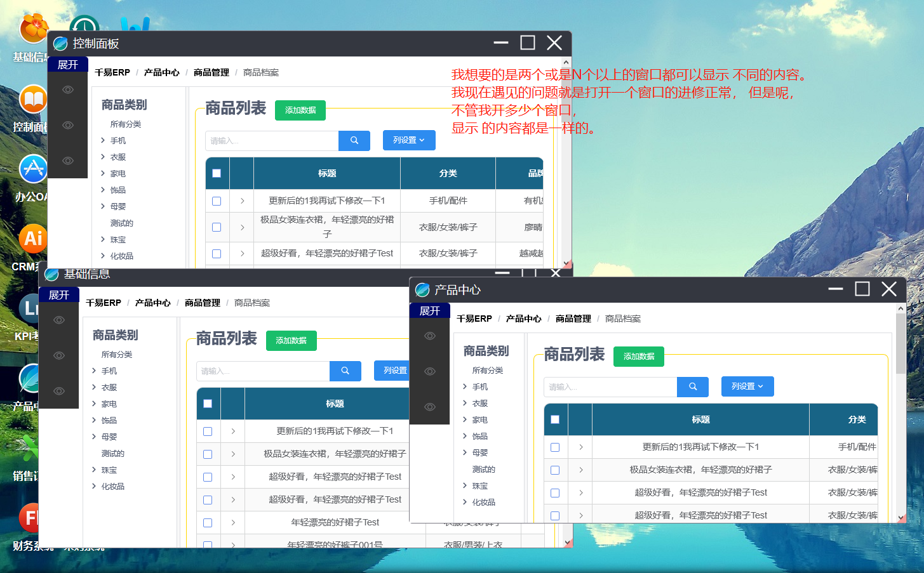Open the 列设置 dropdown in 产品中心 window
This screenshot has width=924, height=573.
tap(747, 386)
